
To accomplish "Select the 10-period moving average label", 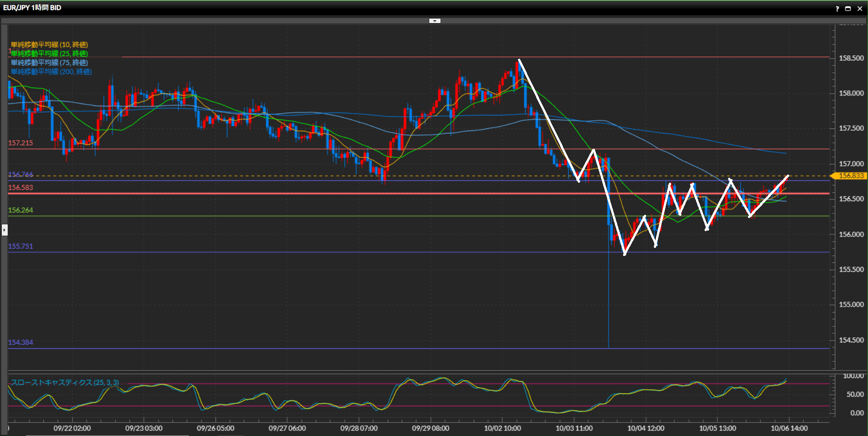I will (x=49, y=44).
